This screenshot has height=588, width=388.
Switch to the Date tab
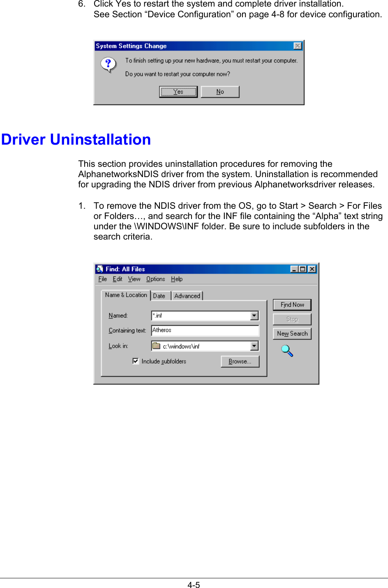[x=161, y=296]
